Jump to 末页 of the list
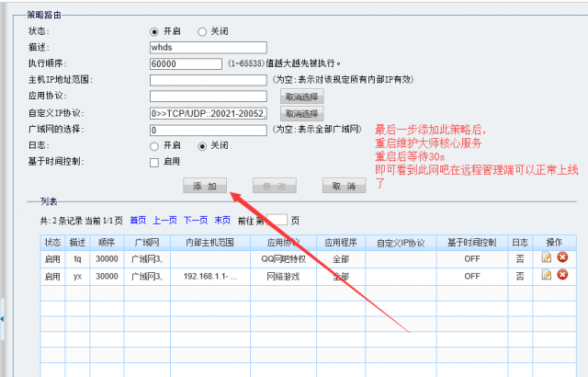 [222, 221]
